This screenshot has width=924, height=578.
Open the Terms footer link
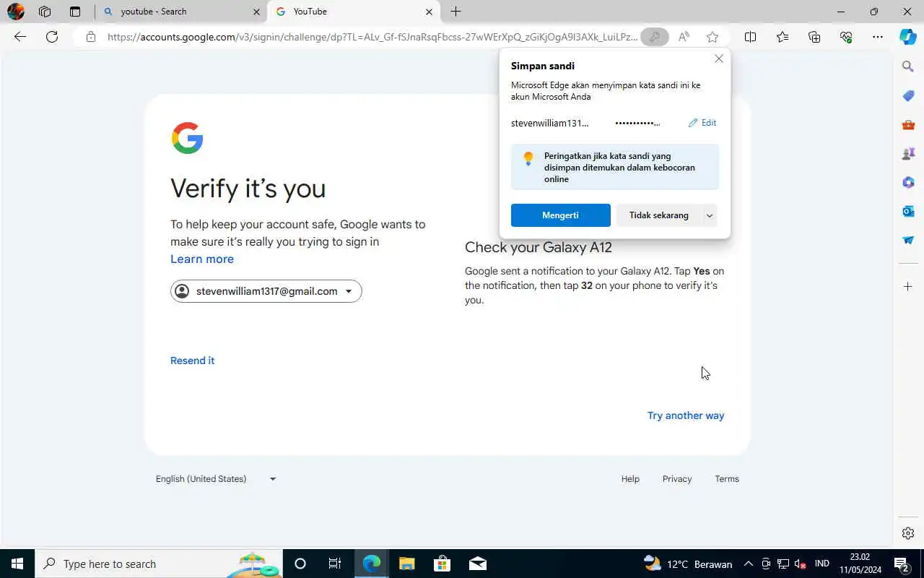click(727, 479)
